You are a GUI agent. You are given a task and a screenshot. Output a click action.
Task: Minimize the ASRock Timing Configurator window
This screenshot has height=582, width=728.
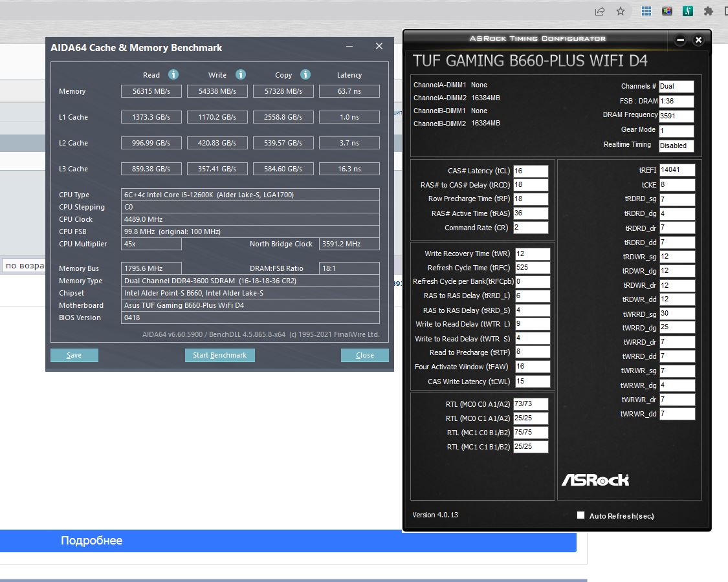click(x=680, y=40)
